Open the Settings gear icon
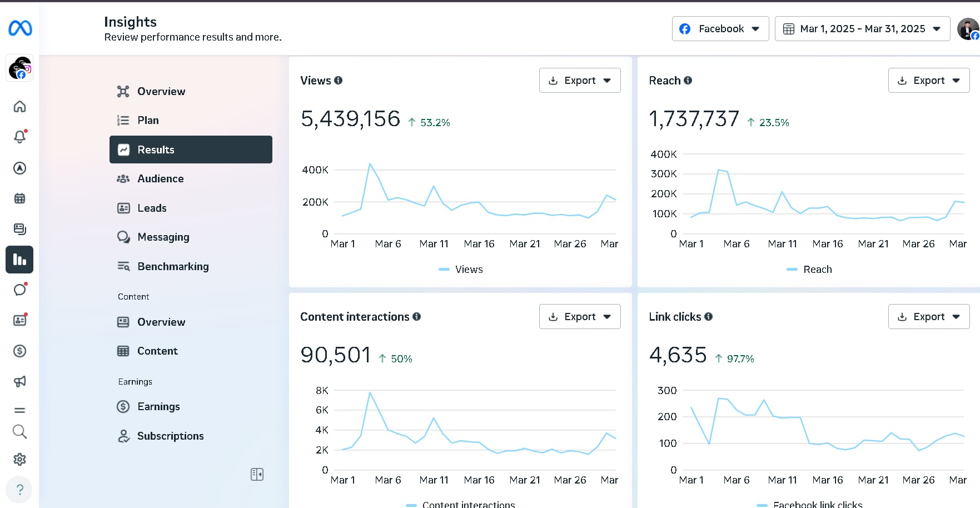This screenshot has height=508, width=980. [19, 459]
